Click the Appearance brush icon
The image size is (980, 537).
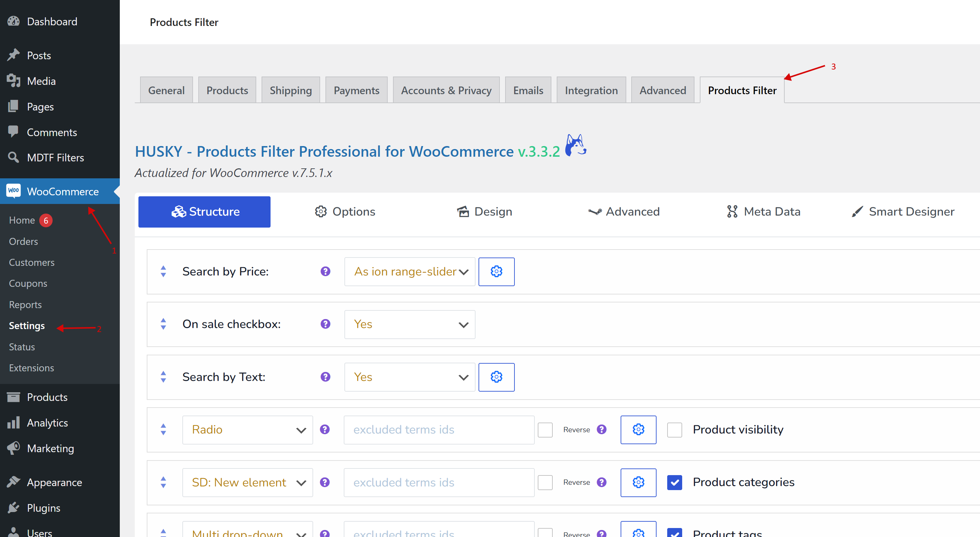click(x=14, y=482)
